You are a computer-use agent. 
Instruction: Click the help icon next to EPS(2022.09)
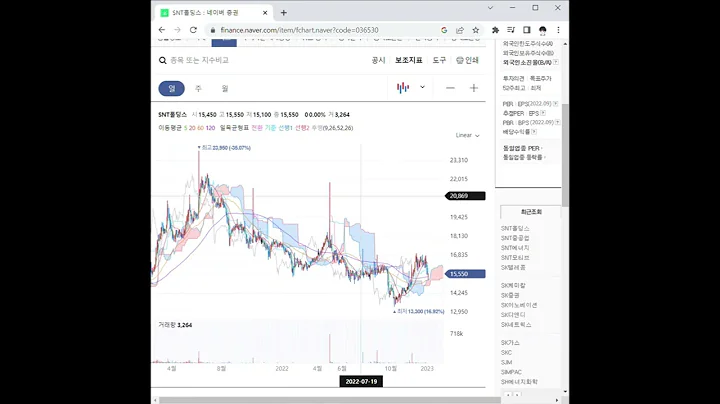pyautogui.click(x=556, y=104)
